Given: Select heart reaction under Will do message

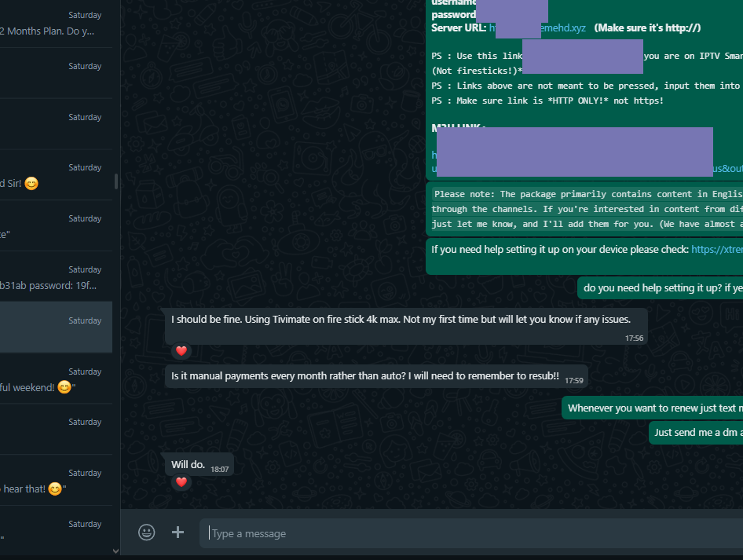Looking at the screenshot, I should [x=181, y=482].
